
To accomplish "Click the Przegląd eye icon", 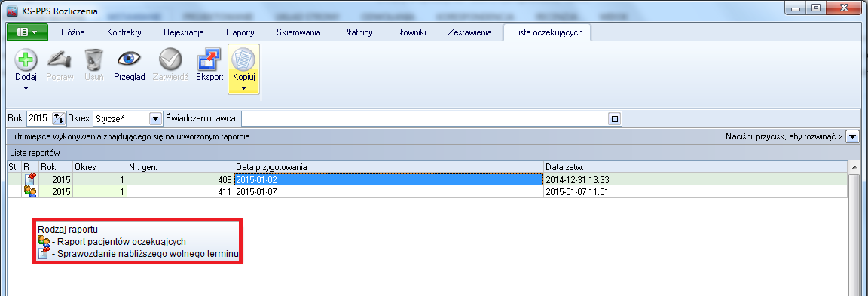I will point(129,59).
